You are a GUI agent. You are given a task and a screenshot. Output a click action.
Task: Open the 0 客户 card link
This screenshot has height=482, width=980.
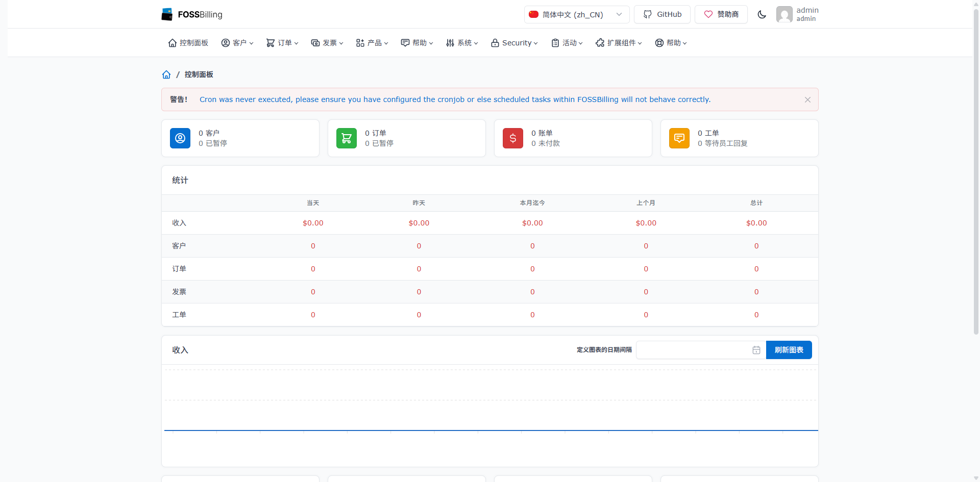pyautogui.click(x=209, y=133)
